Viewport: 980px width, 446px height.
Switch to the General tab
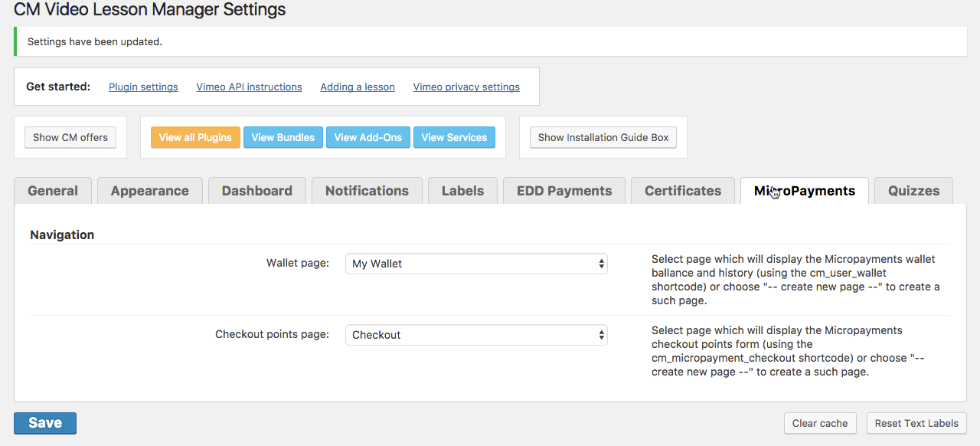click(x=53, y=191)
